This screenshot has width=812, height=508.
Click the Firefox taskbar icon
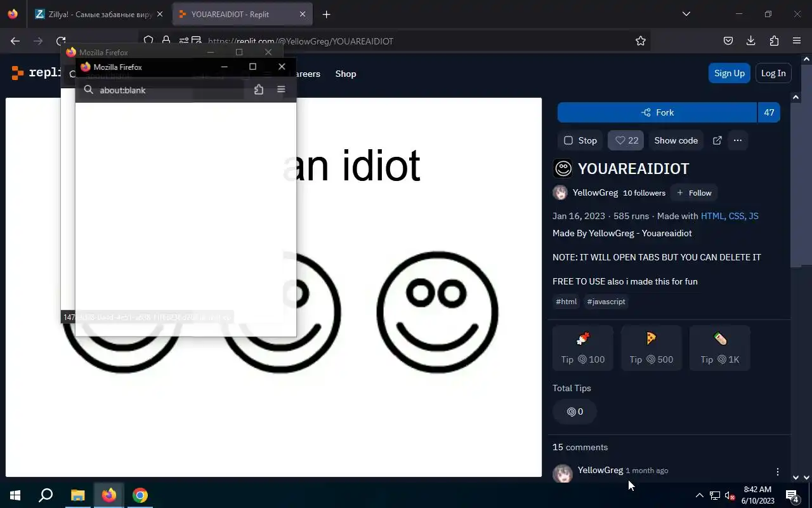pos(109,495)
